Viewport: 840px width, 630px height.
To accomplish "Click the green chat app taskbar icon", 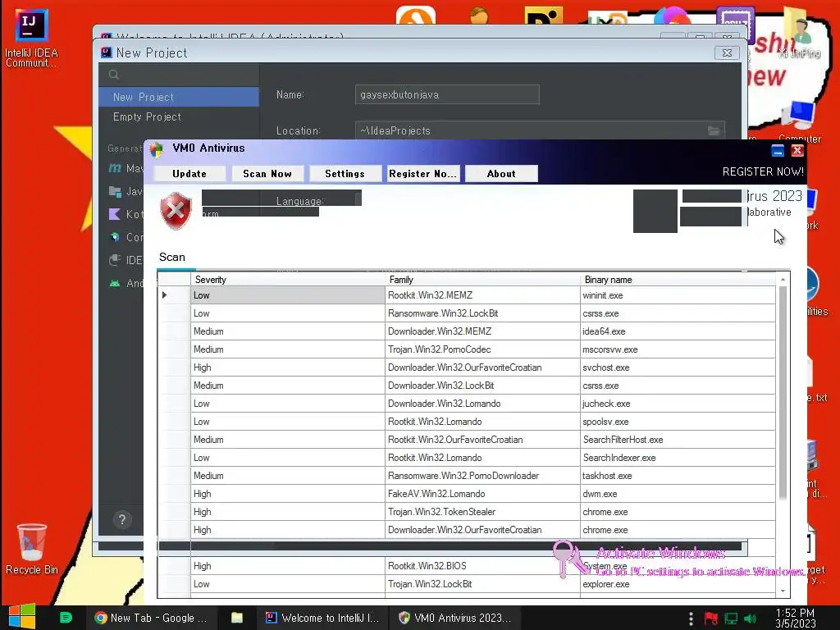I will coord(66,618).
